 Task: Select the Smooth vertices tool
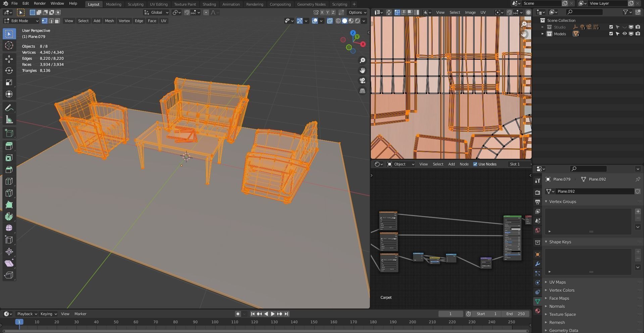coord(9,228)
